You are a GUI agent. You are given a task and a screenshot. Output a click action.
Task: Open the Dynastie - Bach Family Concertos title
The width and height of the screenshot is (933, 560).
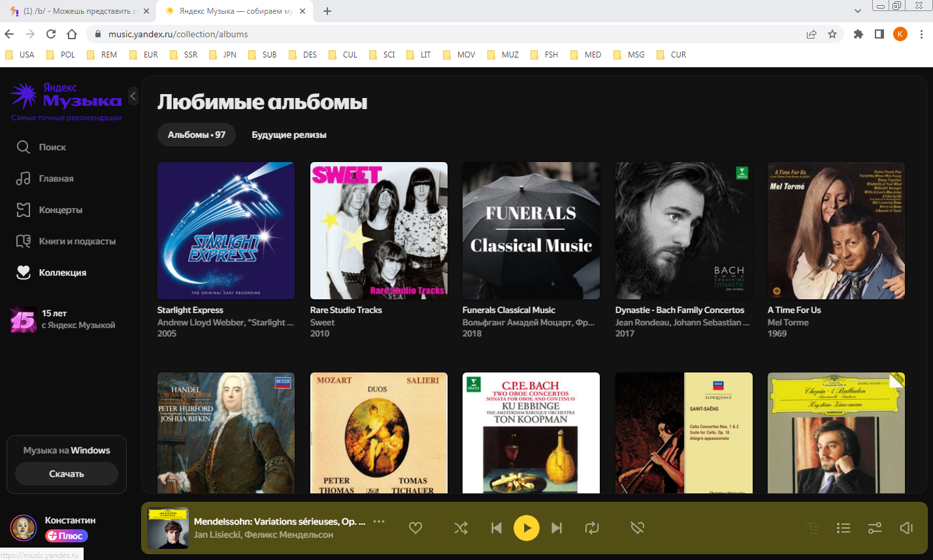click(x=679, y=310)
